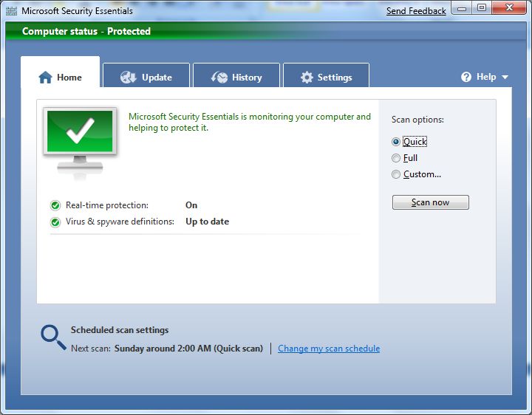
Task: Select the Full scan option
Action: point(404,158)
